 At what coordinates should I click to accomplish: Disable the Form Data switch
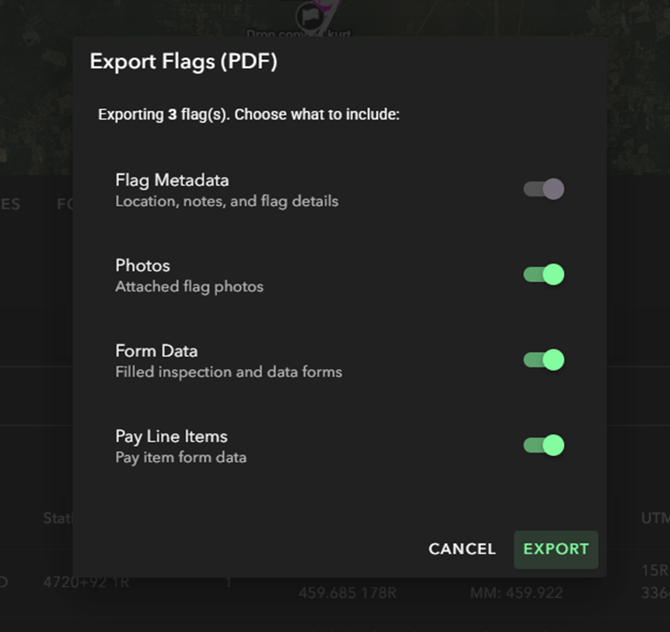(x=544, y=360)
